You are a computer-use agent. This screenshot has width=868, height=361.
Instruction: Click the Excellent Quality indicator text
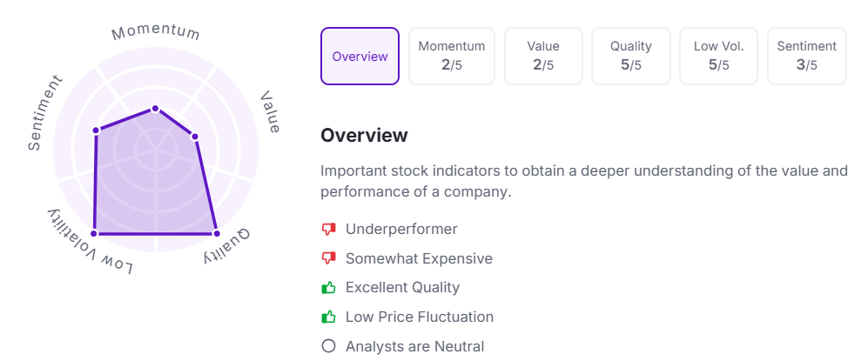pyautogui.click(x=402, y=287)
